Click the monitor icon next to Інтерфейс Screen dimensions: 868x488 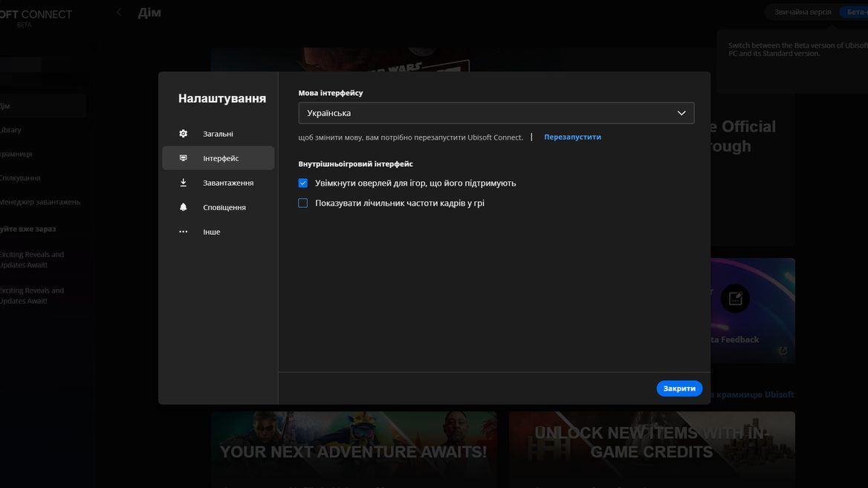pyautogui.click(x=184, y=158)
